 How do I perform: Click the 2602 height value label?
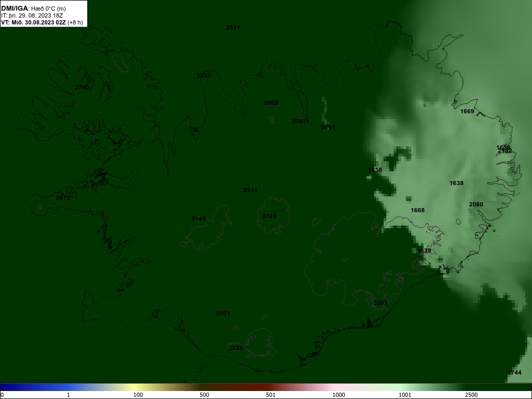(271, 103)
